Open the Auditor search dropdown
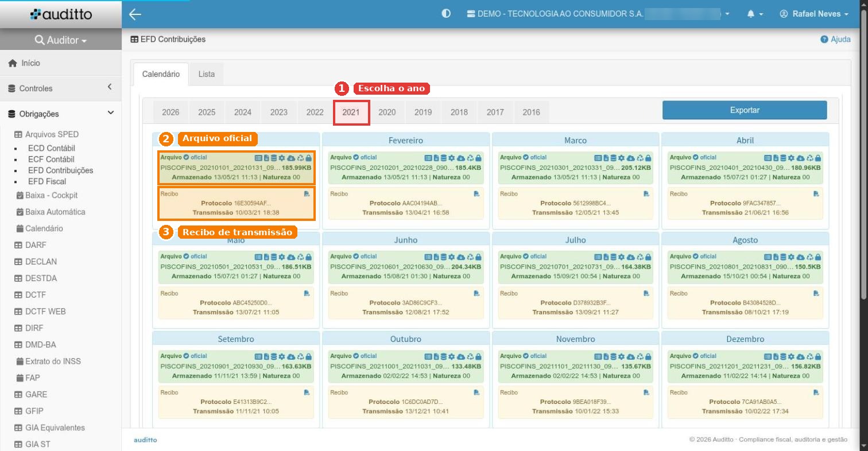 tap(61, 40)
